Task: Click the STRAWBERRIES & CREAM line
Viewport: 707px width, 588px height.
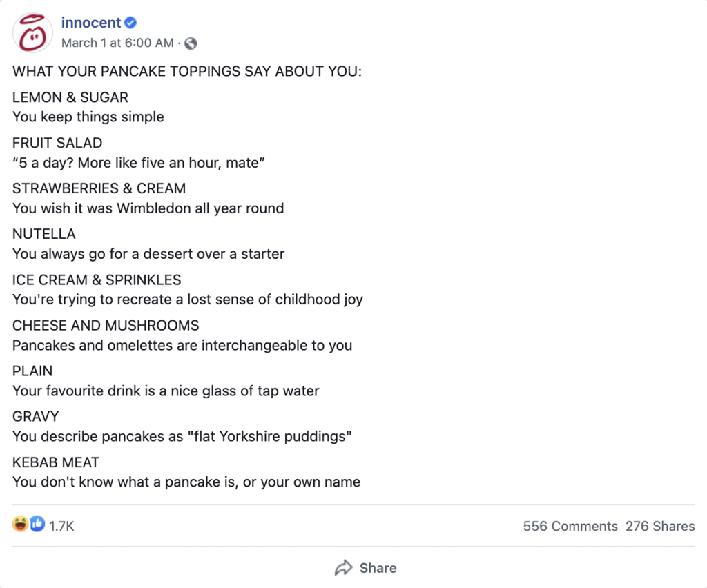Action: [x=99, y=188]
